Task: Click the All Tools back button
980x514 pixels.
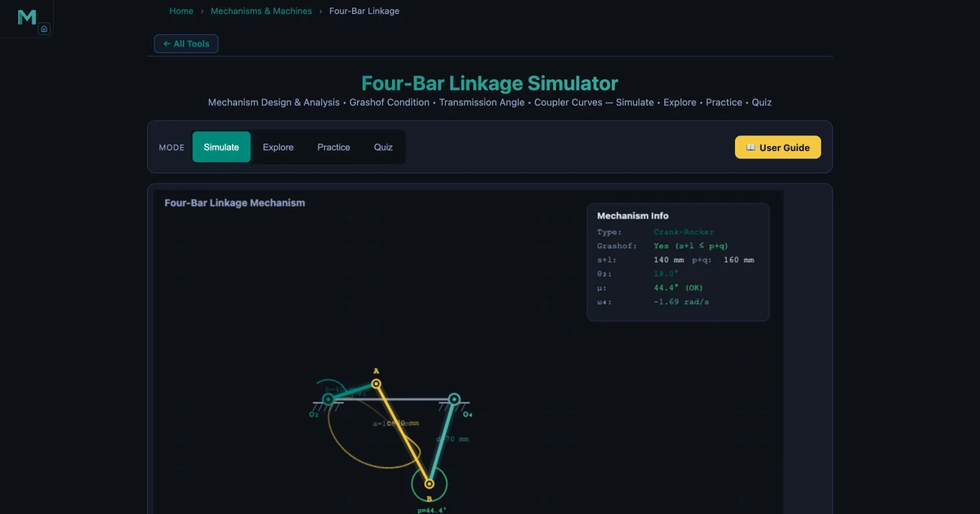Action: 186,44
